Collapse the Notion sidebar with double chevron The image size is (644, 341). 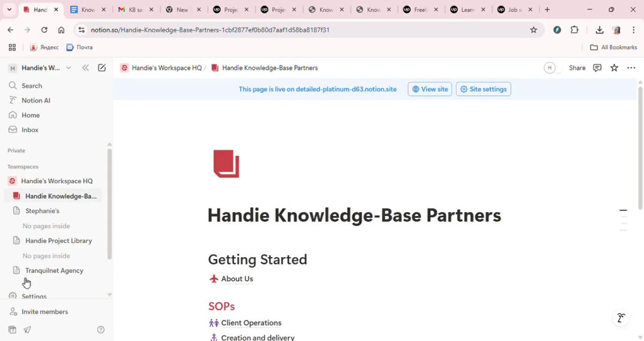click(x=86, y=68)
